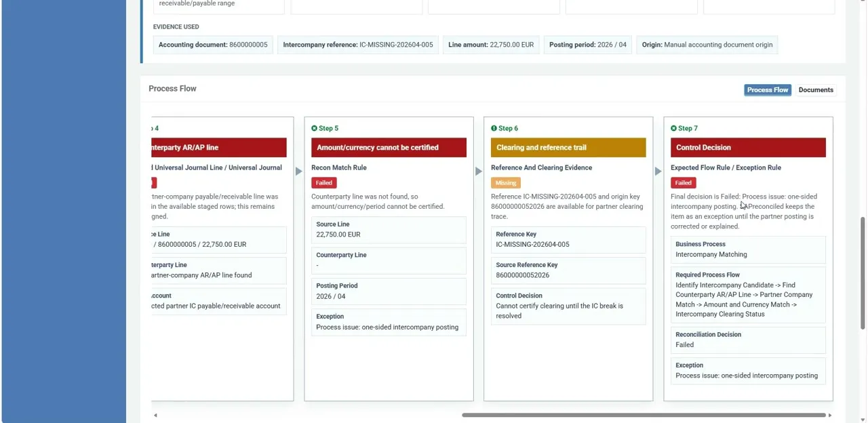Viewport: 868px width, 423px height.
Task: Click the Step 5 green status icon
Action: pos(314,128)
